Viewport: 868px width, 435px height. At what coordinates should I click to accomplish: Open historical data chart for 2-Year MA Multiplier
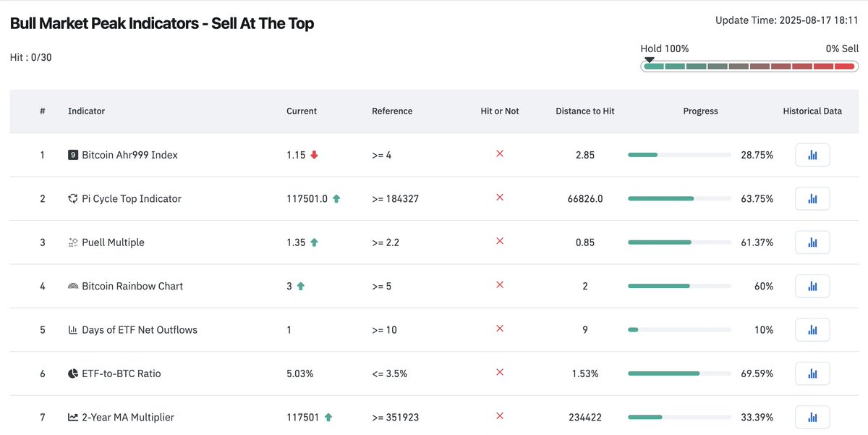(x=812, y=417)
